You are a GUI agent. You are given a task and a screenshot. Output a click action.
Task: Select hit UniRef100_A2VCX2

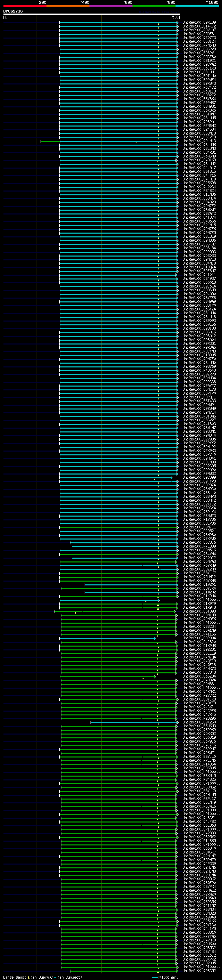tap(199, 695)
